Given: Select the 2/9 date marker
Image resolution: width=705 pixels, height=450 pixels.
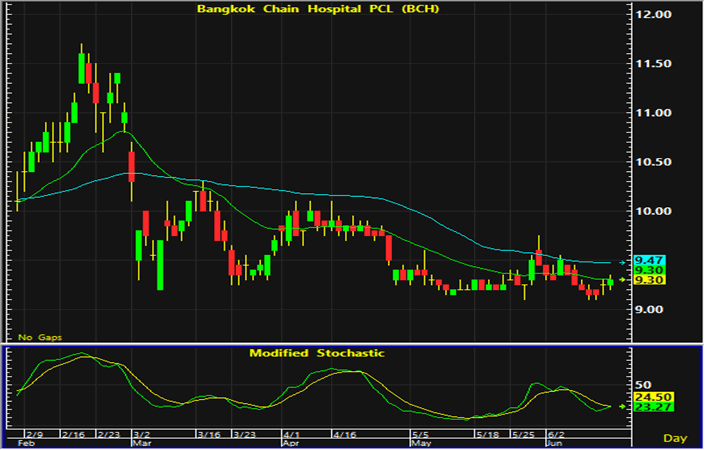Looking at the screenshot, I should point(35,435).
